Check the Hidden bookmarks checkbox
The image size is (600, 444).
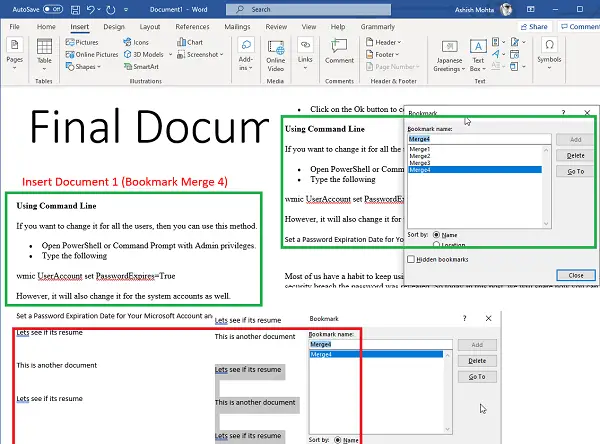411,260
